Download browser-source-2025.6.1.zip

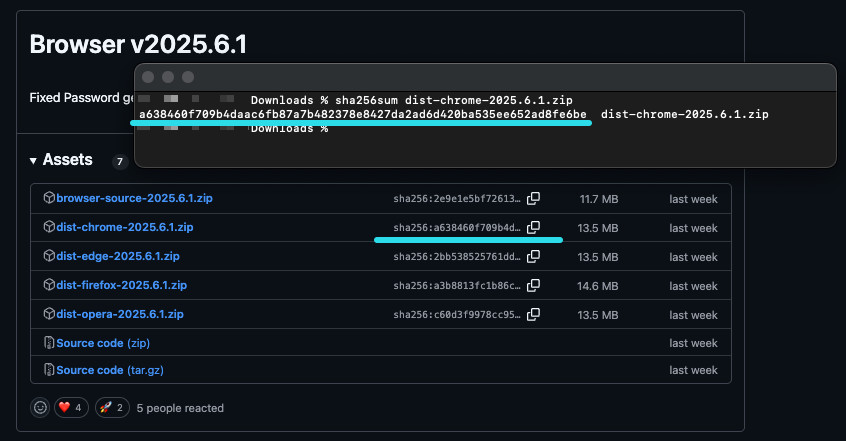(x=134, y=199)
